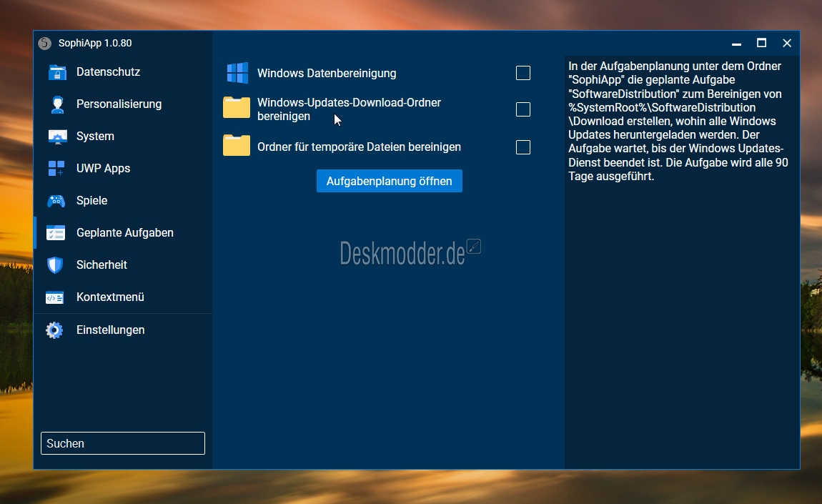This screenshot has height=504, width=822.
Task: Maximize the SophiApp window
Action: (x=762, y=43)
